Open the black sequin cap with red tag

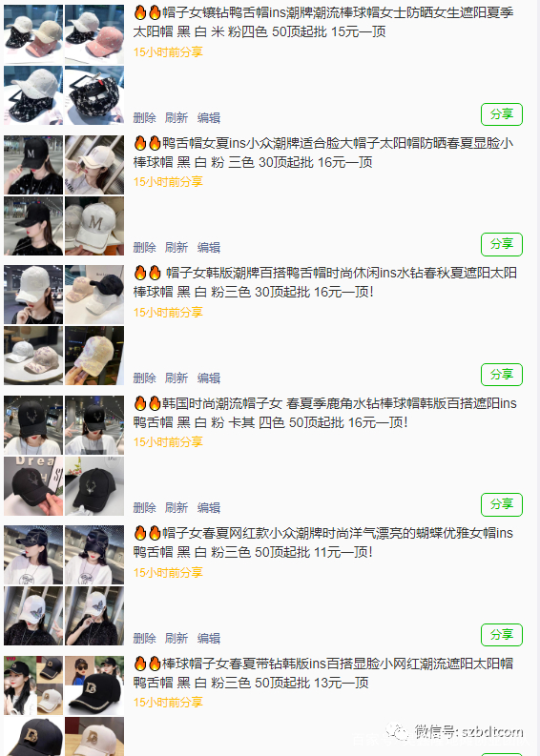coord(94,95)
